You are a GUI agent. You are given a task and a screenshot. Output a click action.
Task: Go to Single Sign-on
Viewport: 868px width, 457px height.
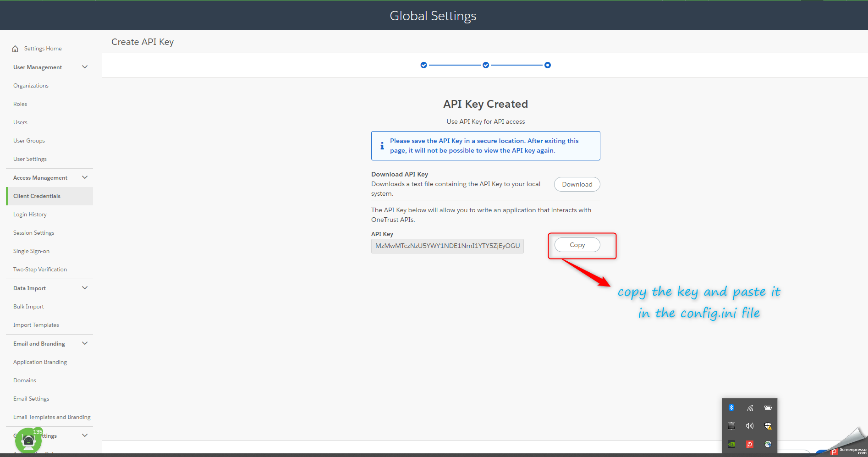(x=31, y=251)
